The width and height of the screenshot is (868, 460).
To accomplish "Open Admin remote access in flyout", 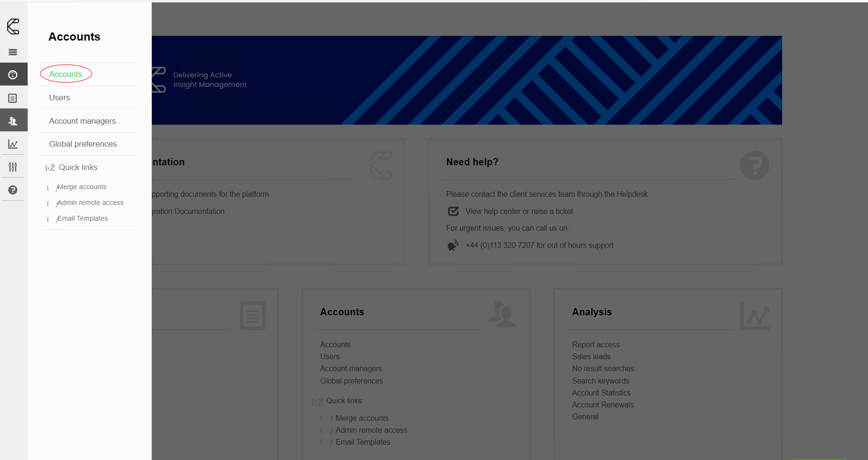I will tap(90, 203).
